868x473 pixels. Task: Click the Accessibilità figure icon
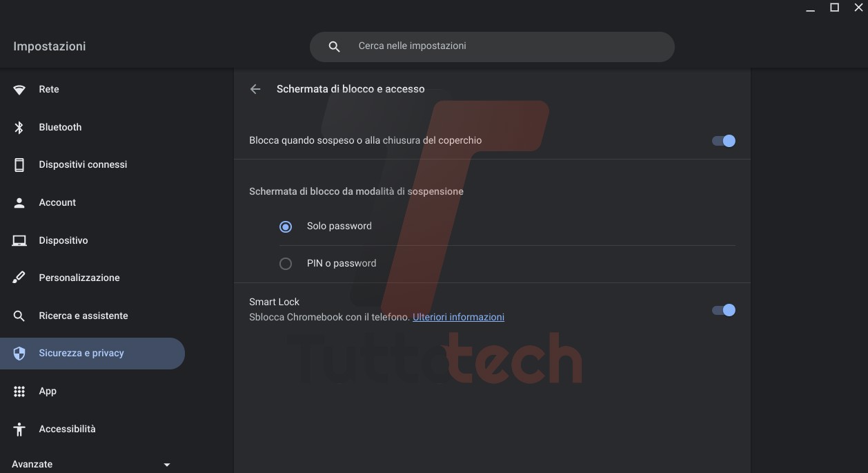[x=19, y=429]
